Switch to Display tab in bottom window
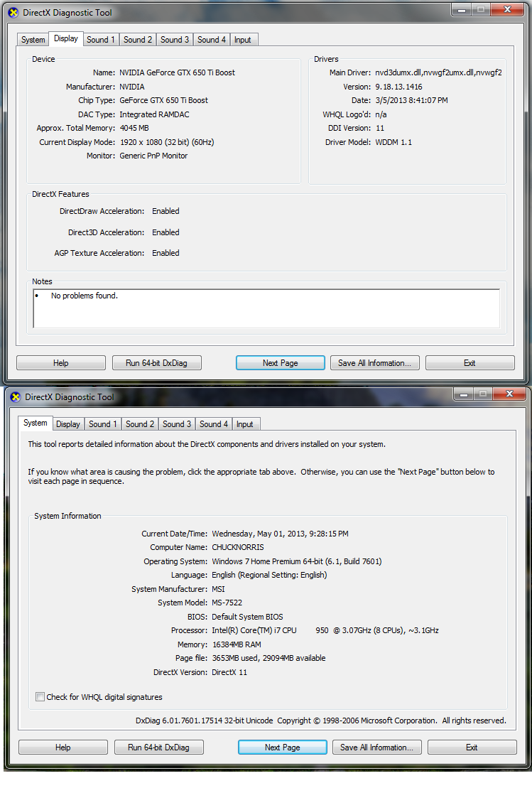This screenshot has width=532, height=788. pos(67,424)
